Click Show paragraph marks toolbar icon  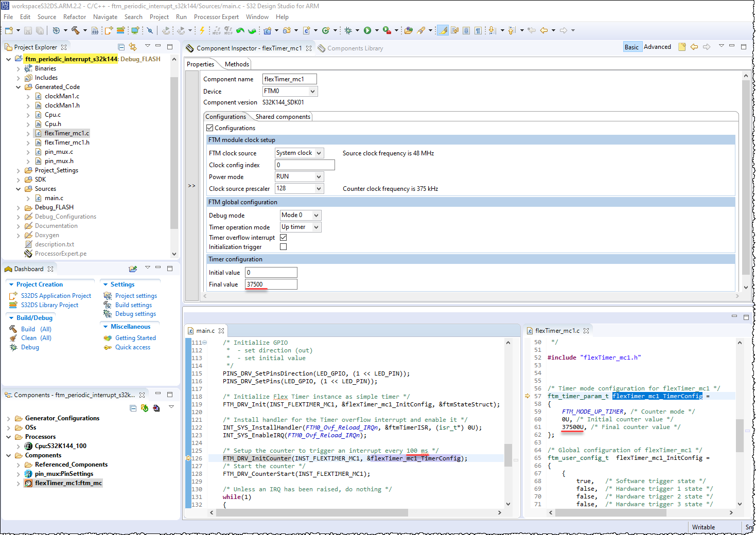coord(478,30)
